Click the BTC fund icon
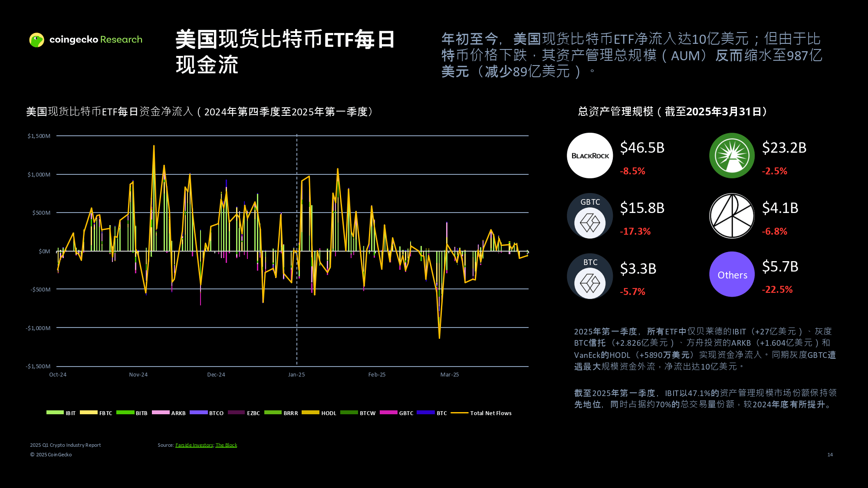Screen dimensions: 868x488 click(x=589, y=276)
